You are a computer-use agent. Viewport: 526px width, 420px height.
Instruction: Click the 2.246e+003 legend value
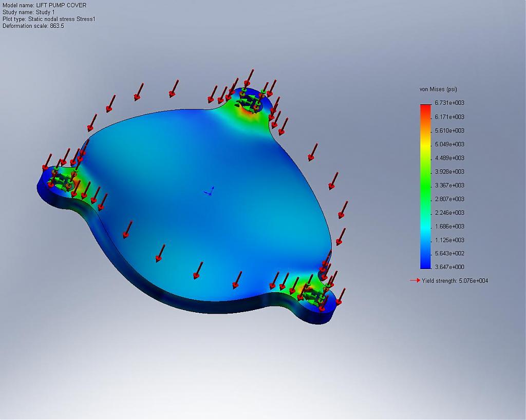(x=449, y=213)
